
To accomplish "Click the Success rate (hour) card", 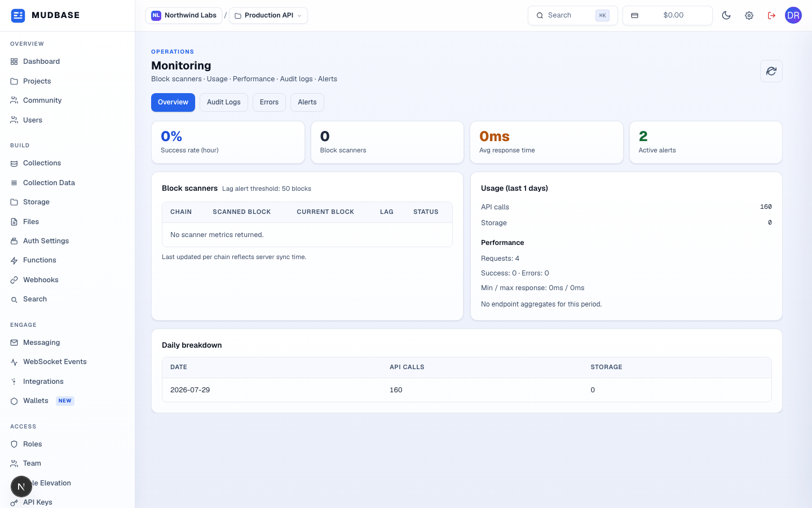I will click(228, 142).
